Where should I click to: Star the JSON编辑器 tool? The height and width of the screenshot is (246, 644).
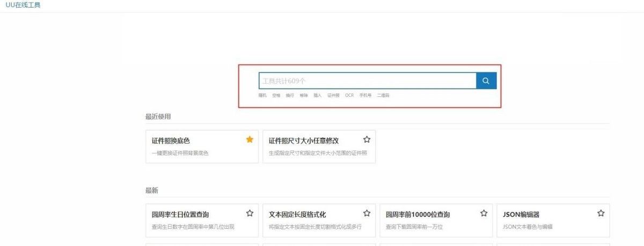pyautogui.click(x=601, y=213)
